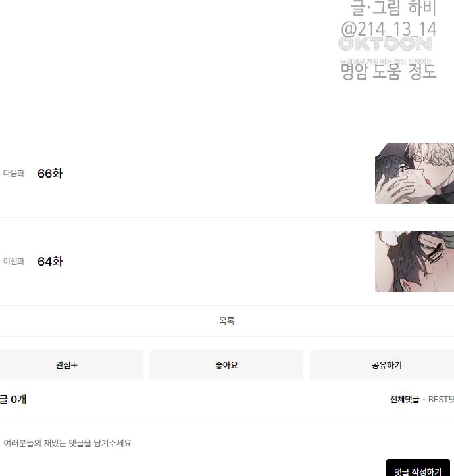Image resolution: width=454 pixels, height=476 pixels.
Task: Click the 글·그림 하비 credit text
Action: pyautogui.click(x=393, y=8)
